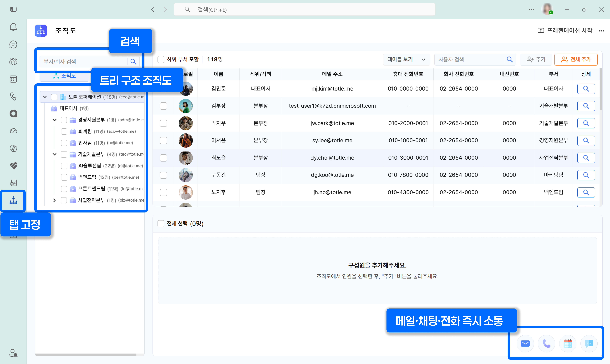Open the calls phone icon in sidebar
The width and height of the screenshot is (610, 364).
pyautogui.click(x=13, y=96)
